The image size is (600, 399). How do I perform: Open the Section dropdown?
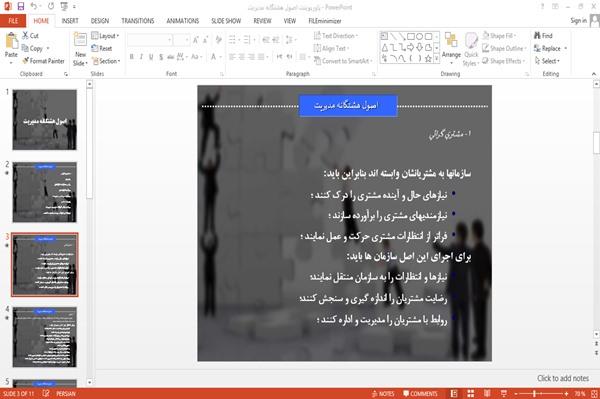coord(106,61)
